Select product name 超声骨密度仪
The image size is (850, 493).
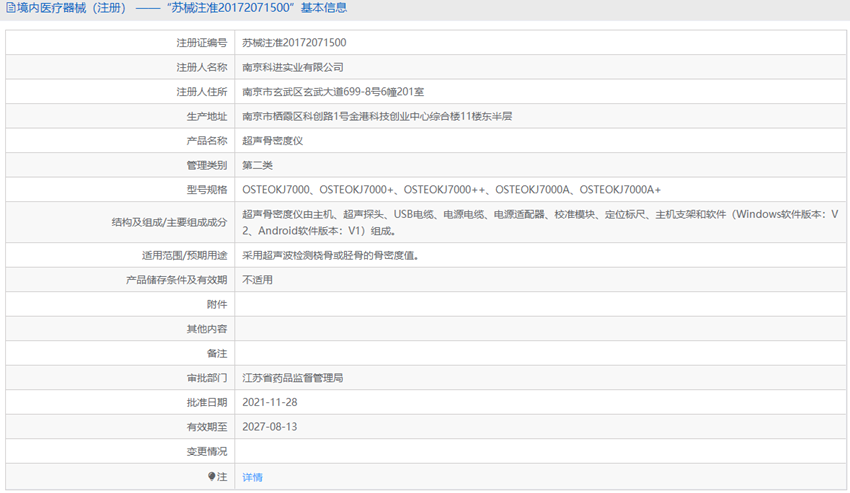pos(272,140)
